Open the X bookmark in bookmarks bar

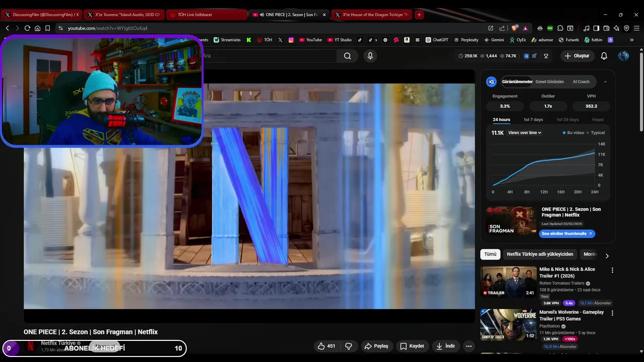pos(280,40)
